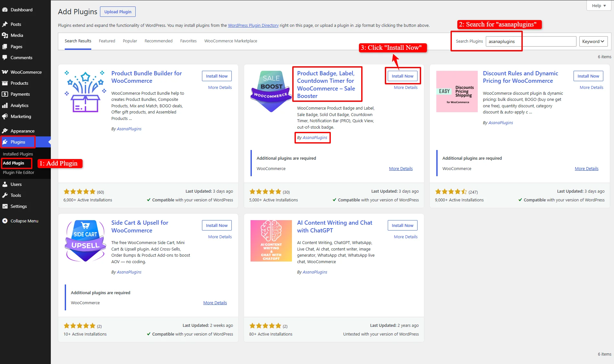
Task: Open WooCommerce required More Details in Discount Rules
Action: [586, 168]
